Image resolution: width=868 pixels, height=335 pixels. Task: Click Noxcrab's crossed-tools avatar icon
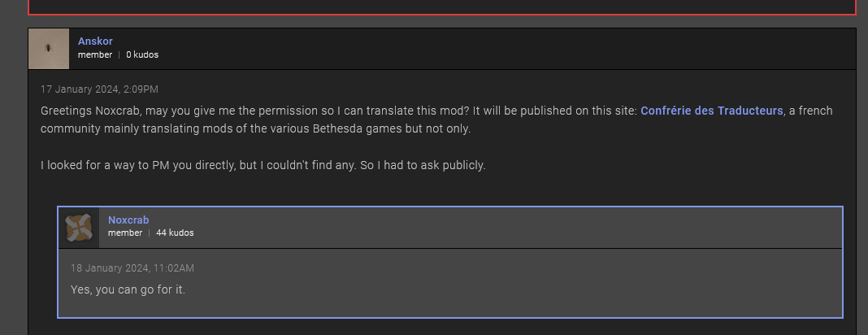(x=79, y=228)
